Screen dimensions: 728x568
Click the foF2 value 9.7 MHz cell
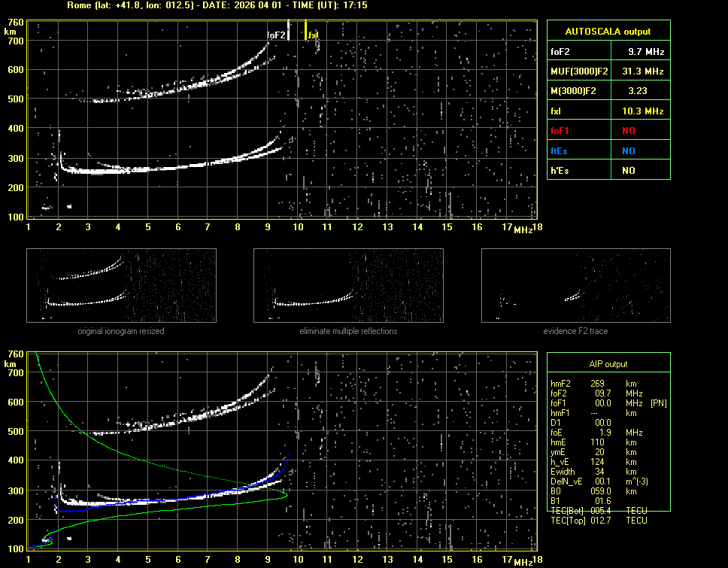pos(646,51)
